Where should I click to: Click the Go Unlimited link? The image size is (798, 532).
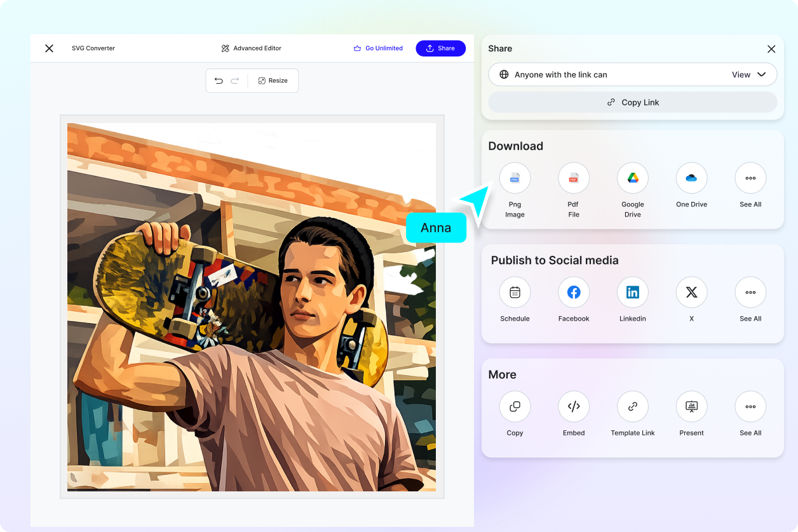[x=378, y=48]
